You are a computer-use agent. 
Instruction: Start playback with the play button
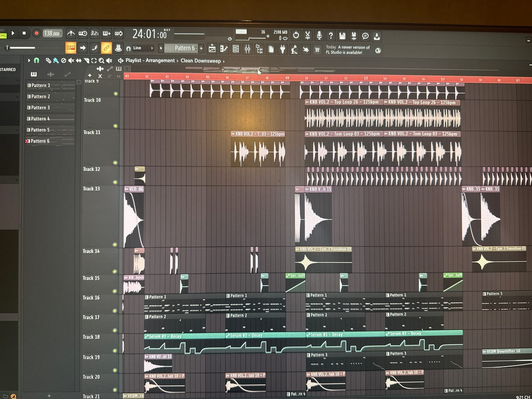tap(13, 33)
